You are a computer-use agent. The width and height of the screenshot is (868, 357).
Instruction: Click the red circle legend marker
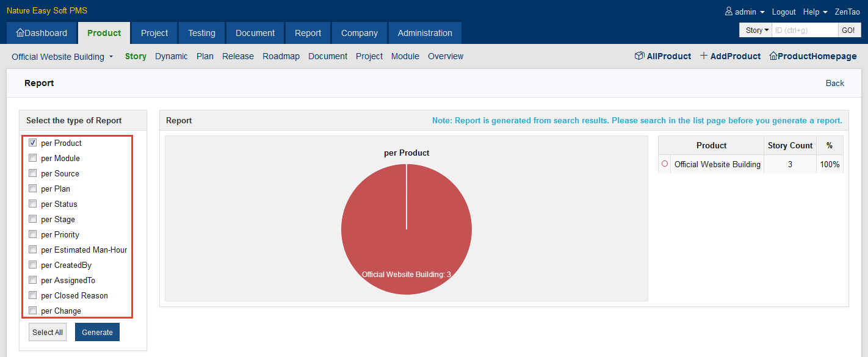(x=665, y=164)
